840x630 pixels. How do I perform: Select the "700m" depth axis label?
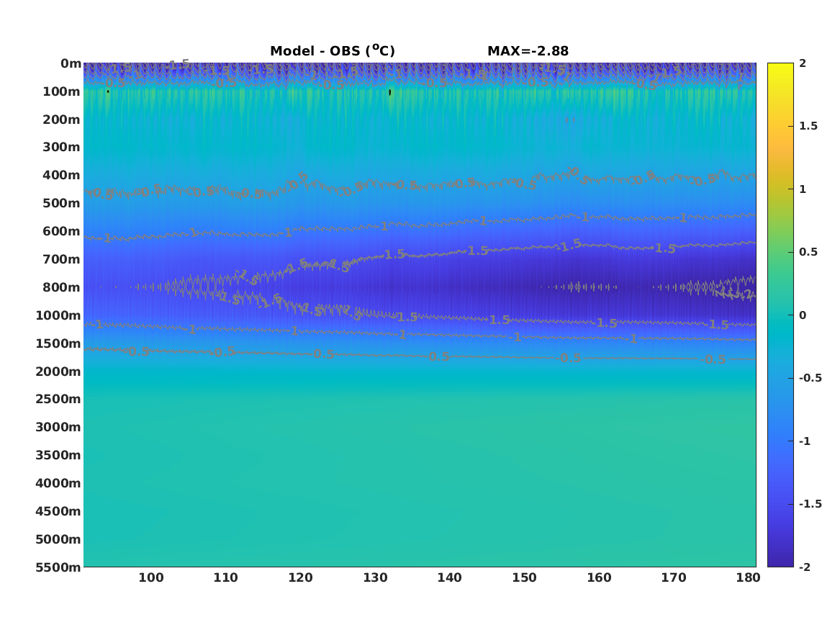62,259
